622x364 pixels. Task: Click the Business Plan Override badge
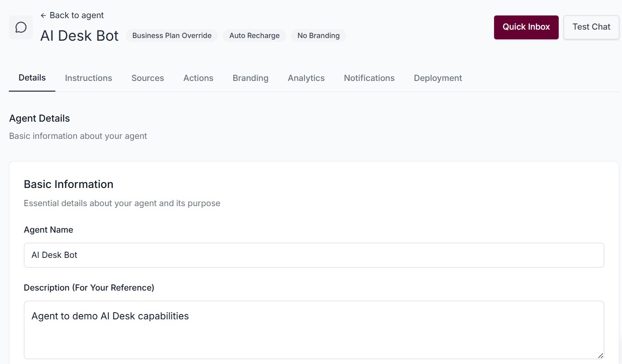(x=171, y=35)
